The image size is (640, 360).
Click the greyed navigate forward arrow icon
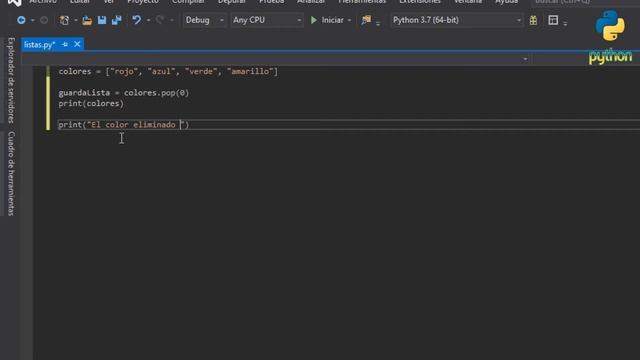pos(44,20)
